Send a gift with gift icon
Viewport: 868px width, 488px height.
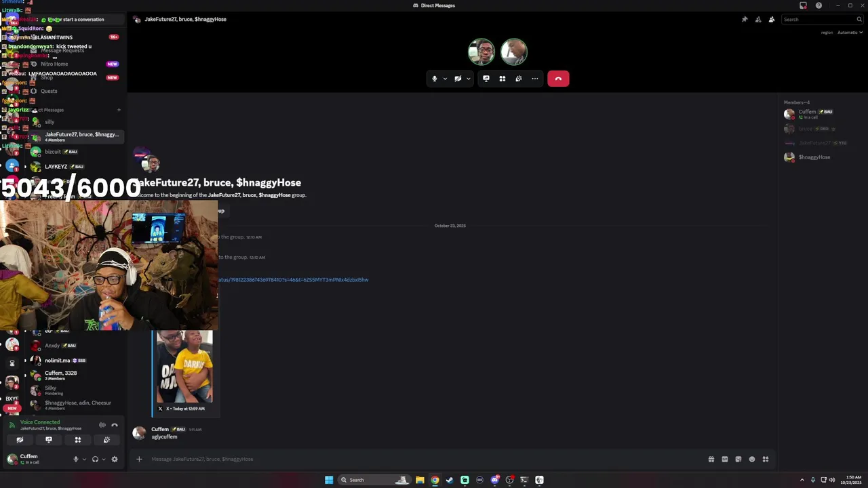(x=711, y=459)
